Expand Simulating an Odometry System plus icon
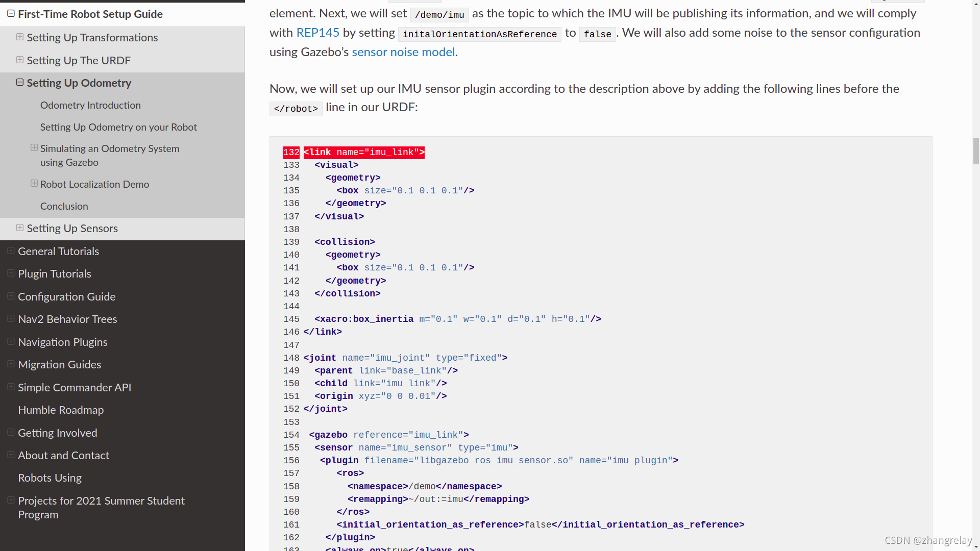 tap(34, 147)
